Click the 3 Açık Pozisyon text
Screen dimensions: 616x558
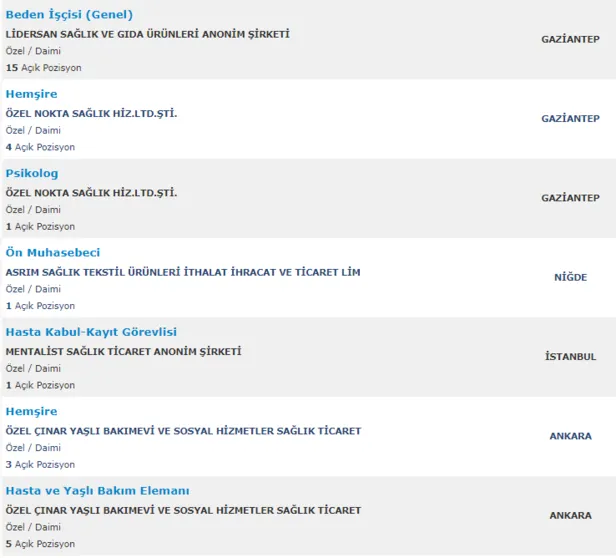coord(40,465)
